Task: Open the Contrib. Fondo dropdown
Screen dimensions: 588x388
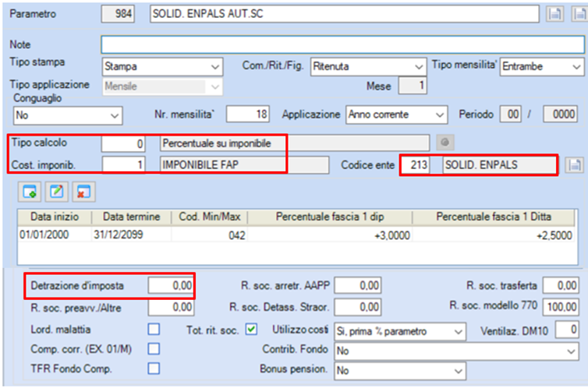Action: [x=456, y=351]
